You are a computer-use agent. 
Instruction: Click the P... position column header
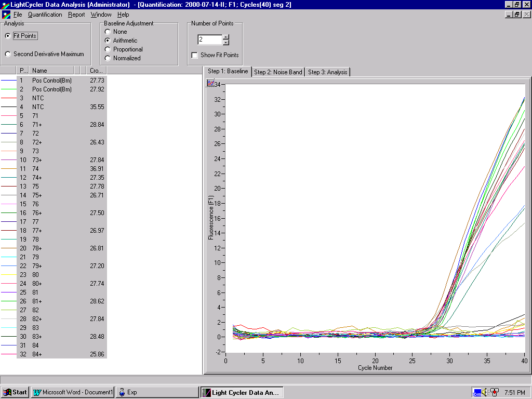point(23,71)
